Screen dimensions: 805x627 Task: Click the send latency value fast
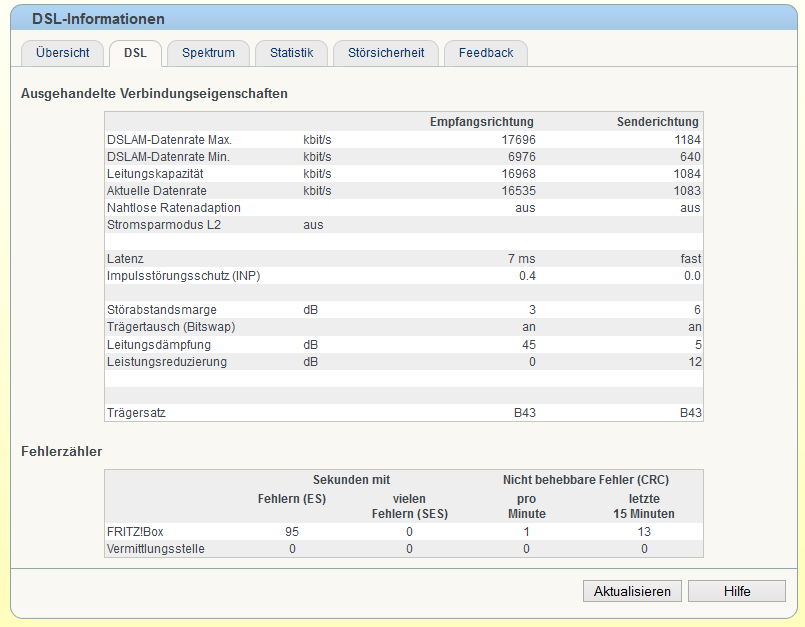click(x=691, y=259)
